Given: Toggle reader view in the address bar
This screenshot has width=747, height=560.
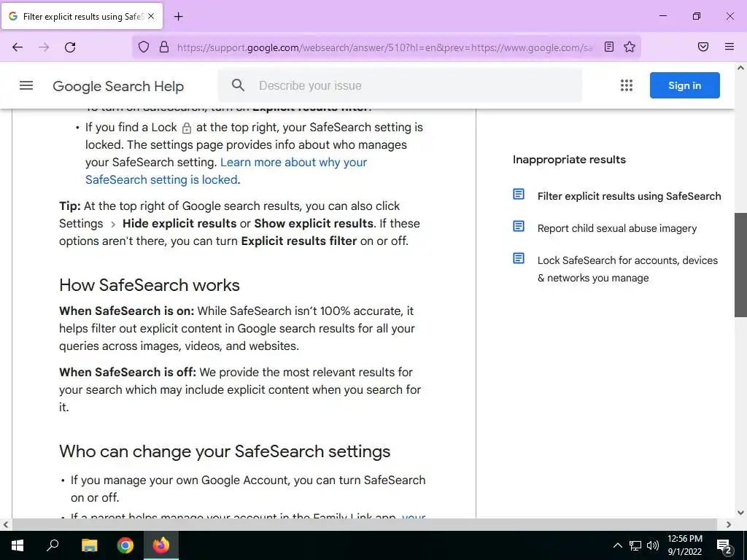Looking at the screenshot, I should (609, 47).
